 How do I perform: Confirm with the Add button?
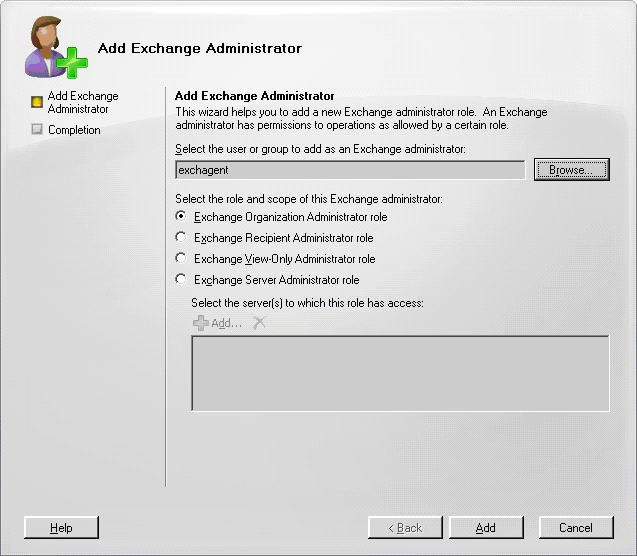486,528
